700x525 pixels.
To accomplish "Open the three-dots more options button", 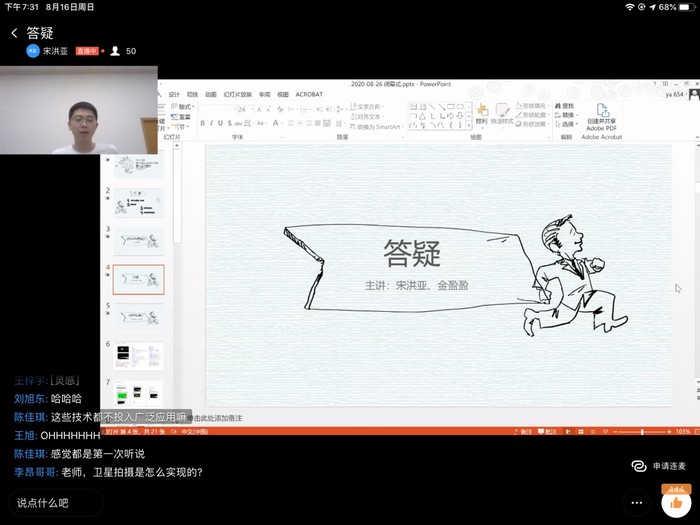I will [637, 503].
